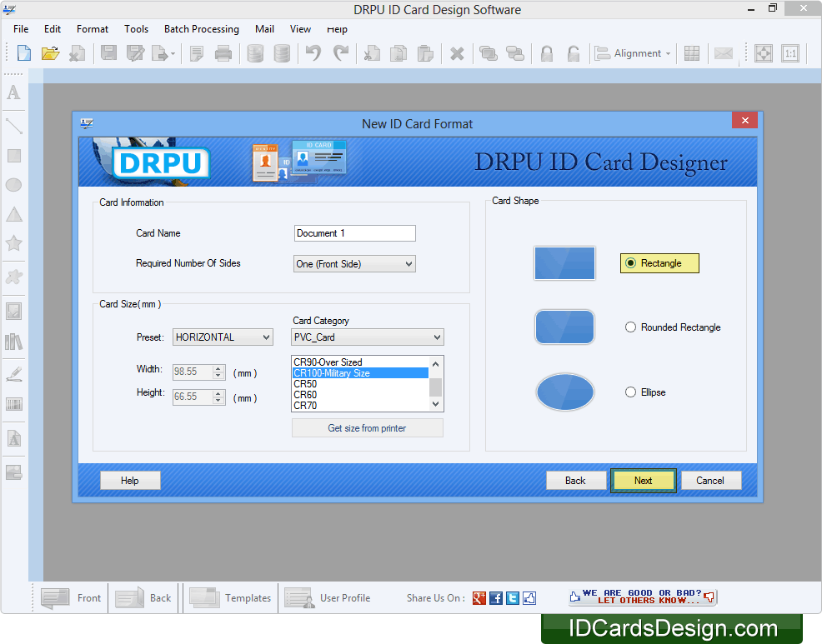Click the Undo arrow icon
Screen dimensions: 822x644
pyautogui.click(x=313, y=53)
